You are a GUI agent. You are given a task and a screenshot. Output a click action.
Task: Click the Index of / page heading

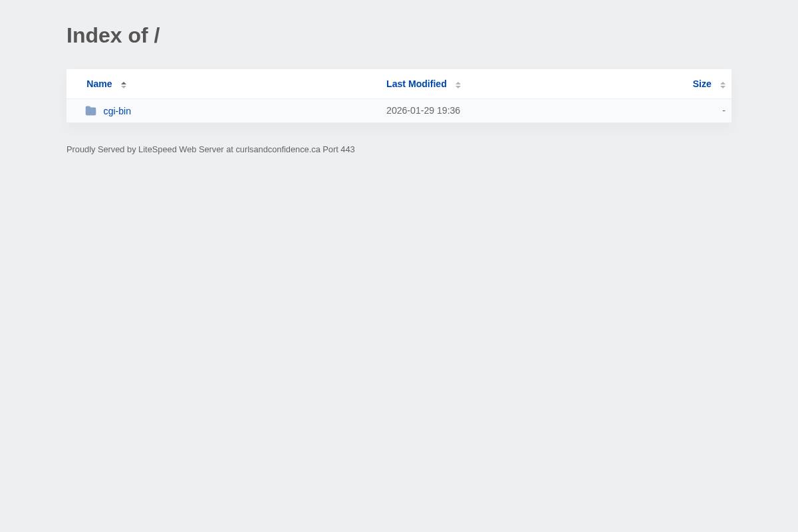coord(113,35)
